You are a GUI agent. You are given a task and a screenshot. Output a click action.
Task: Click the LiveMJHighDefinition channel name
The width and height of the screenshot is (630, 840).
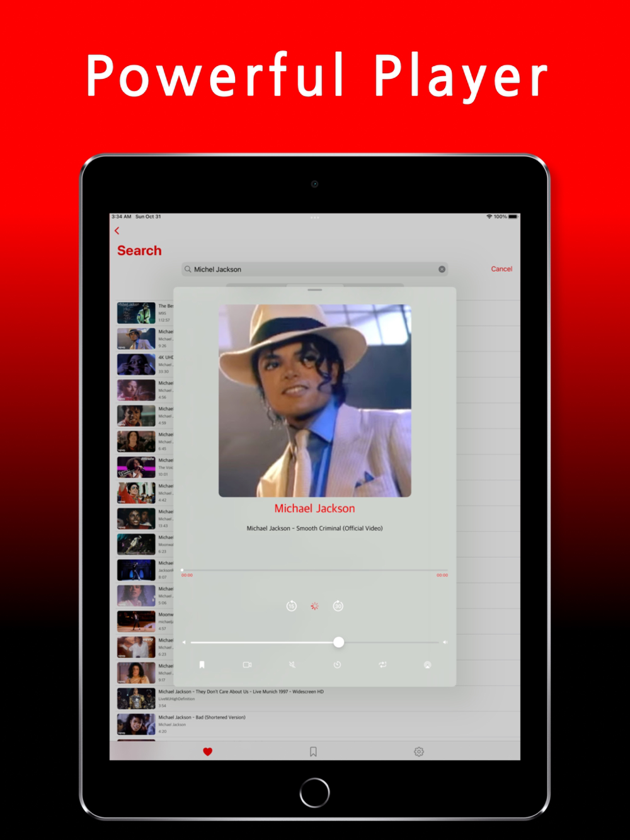pyautogui.click(x=176, y=699)
